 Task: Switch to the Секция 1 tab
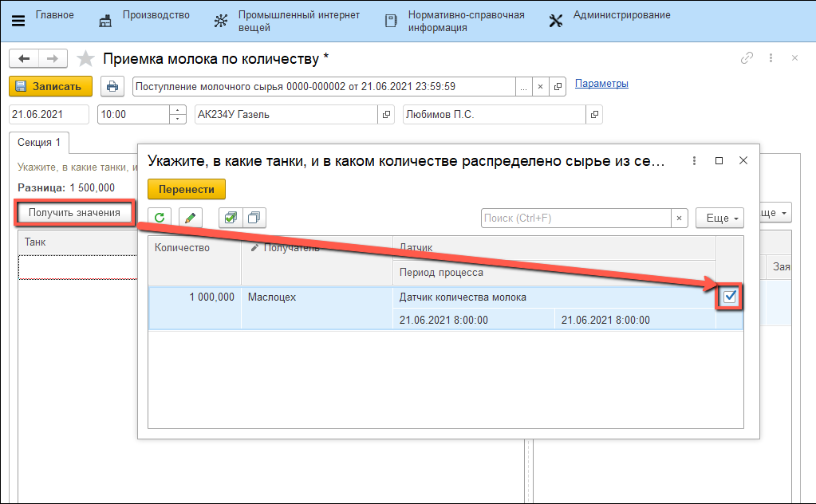coord(40,143)
